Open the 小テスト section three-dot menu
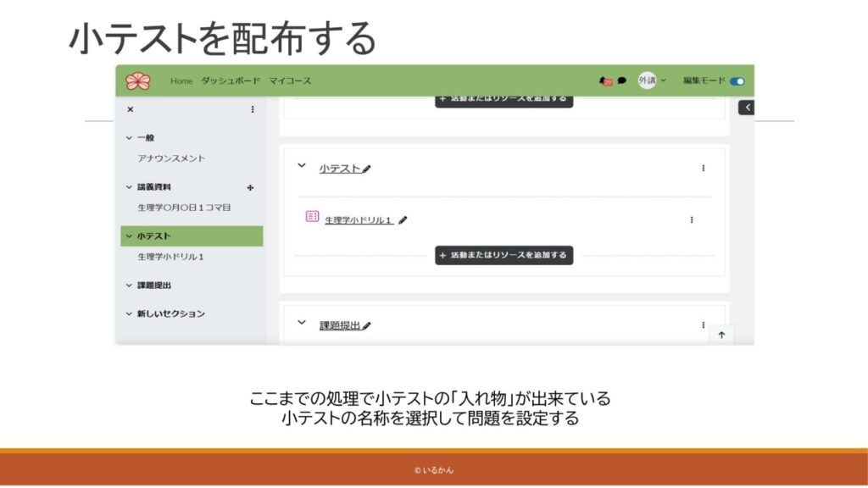Viewport: 868px width, 488px height. pos(703,169)
